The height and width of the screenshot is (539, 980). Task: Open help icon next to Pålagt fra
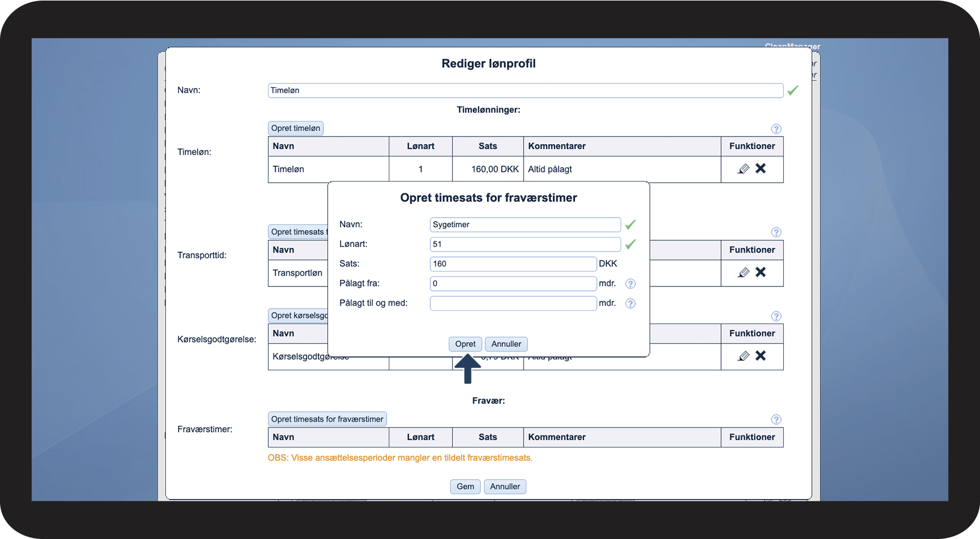coord(630,284)
